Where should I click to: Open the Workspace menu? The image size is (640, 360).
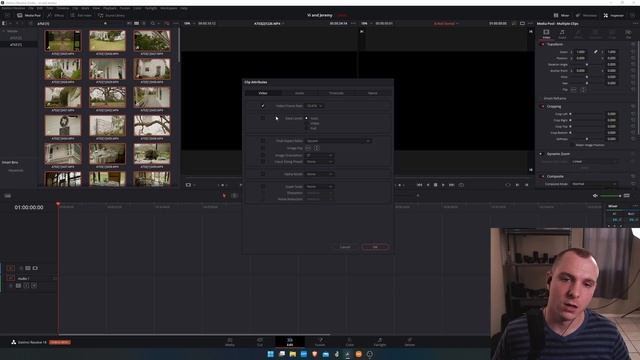(x=169, y=8)
